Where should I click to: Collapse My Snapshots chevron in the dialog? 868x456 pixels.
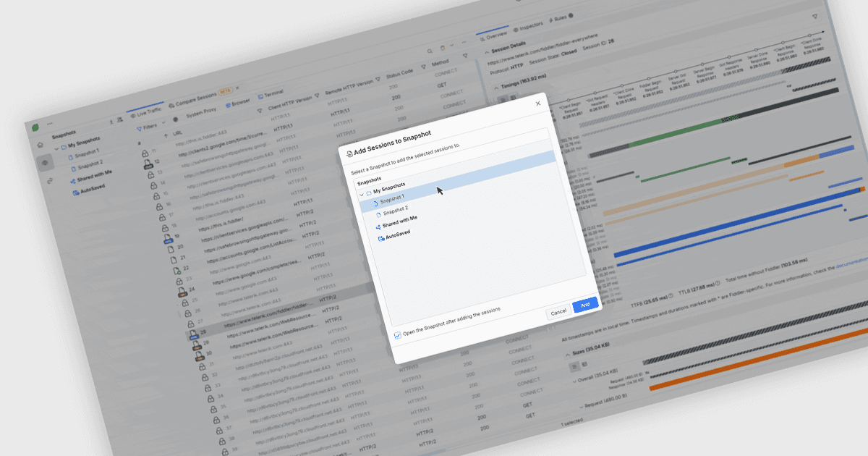361,195
